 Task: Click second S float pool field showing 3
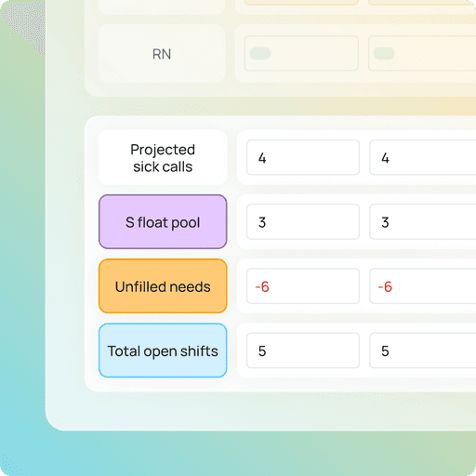coord(423,221)
